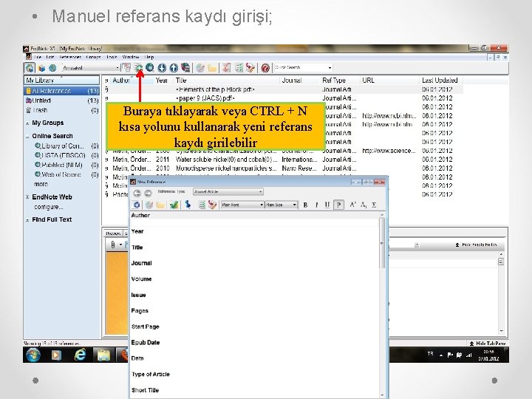
Task: Switch to the Preview tab
Action: (113, 233)
